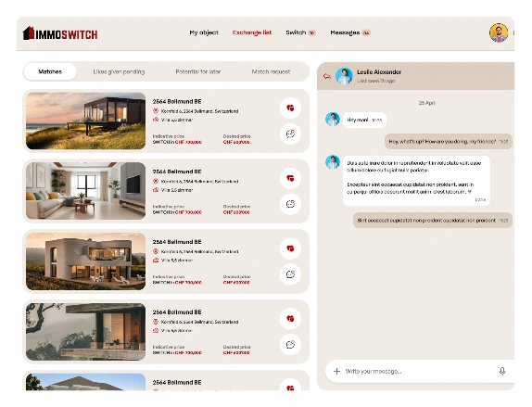
Task: Click Leslie Alexander's avatar in chat header
Action: click(x=344, y=76)
